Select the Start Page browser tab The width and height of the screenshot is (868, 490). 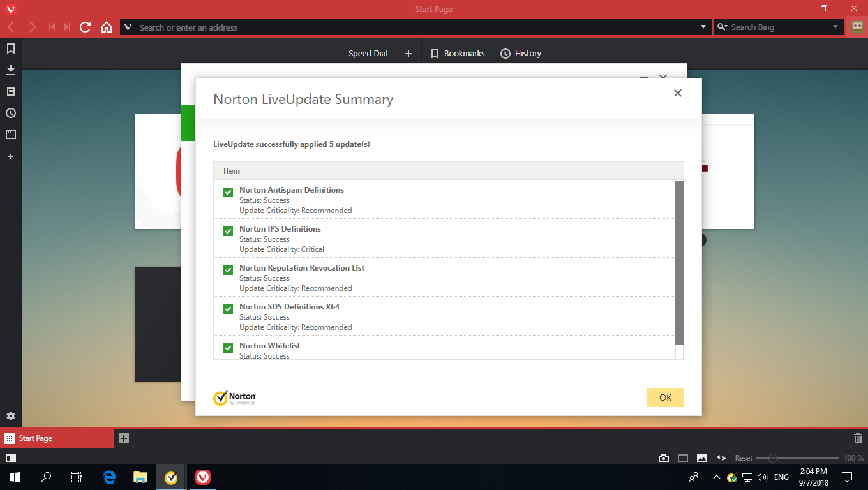(57, 438)
